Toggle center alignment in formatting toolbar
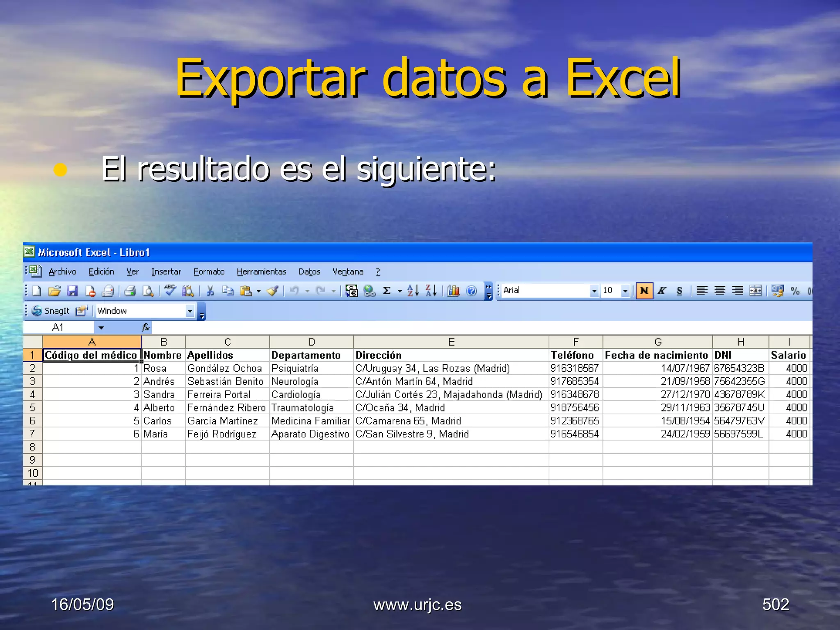Screen dimensions: 840x630 click(x=719, y=291)
